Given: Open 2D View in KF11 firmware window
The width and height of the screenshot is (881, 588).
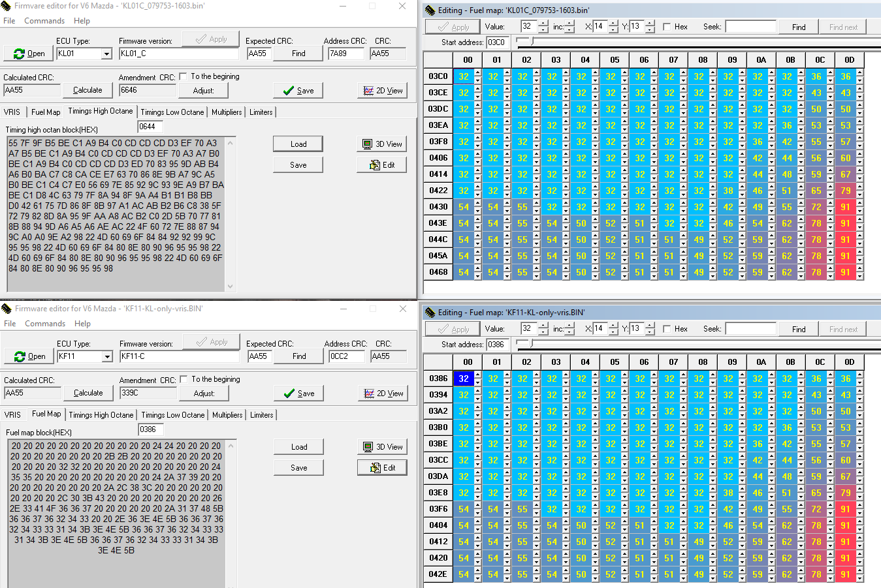Looking at the screenshot, I should click(x=383, y=394).
